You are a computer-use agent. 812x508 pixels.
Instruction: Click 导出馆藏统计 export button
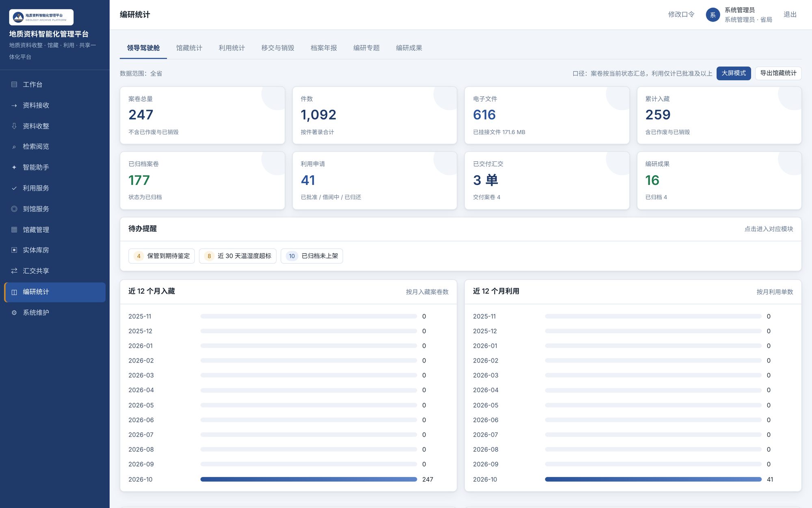(x=778, y=73)
